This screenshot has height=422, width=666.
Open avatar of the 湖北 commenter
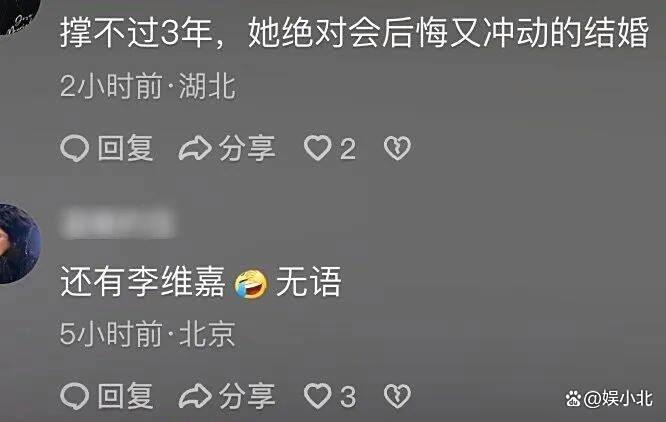(x=19, y=17)
